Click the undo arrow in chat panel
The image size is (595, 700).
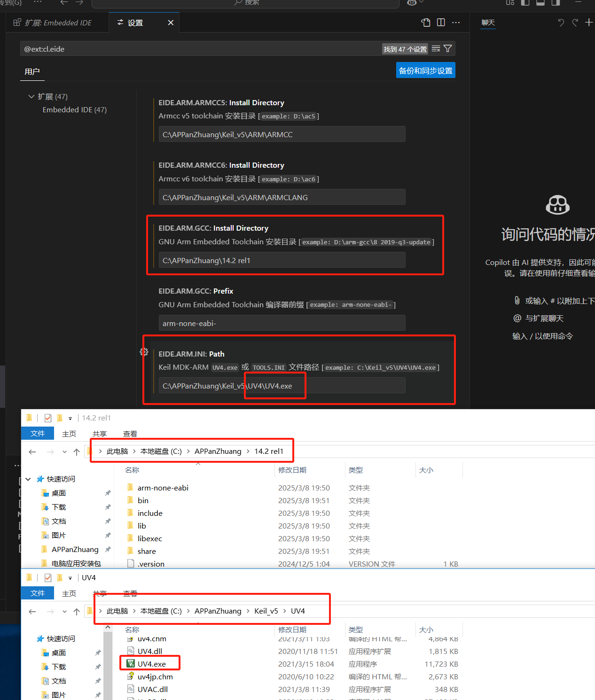coord(561,23)
